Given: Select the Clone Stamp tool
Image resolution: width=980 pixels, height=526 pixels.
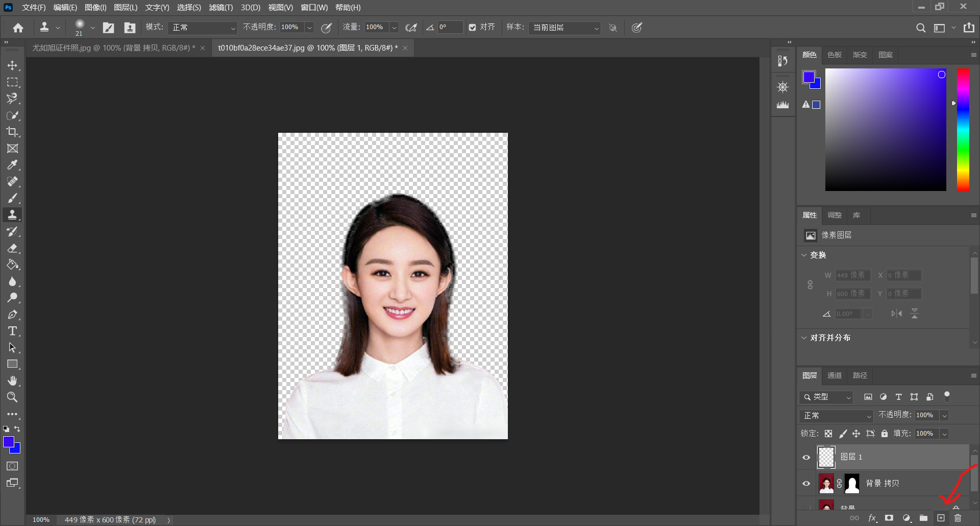Looking at the screenshot, I should click(12, 214).
